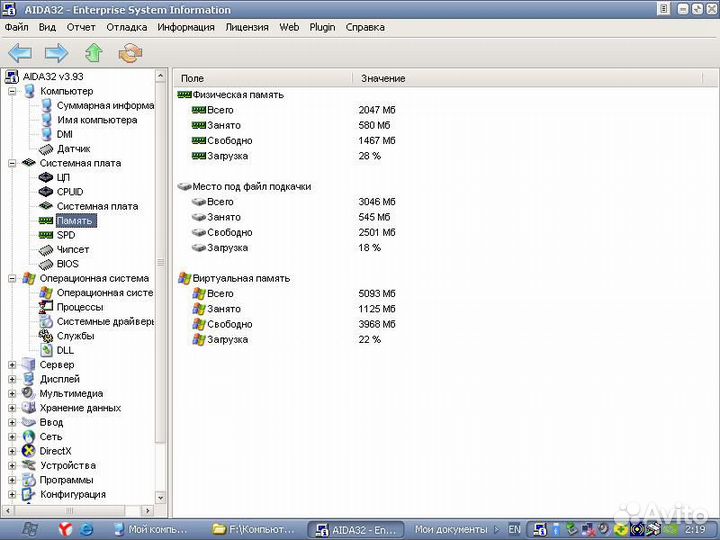Launch Internet Explorer from quick launch
The image size is (720, 540).
click(86, 529)
